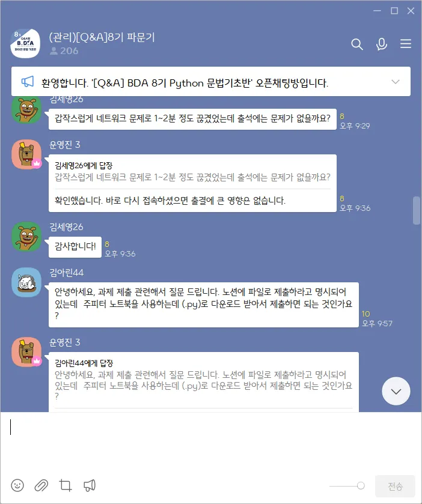Attach a file with paperclip icon

point(41,485)
